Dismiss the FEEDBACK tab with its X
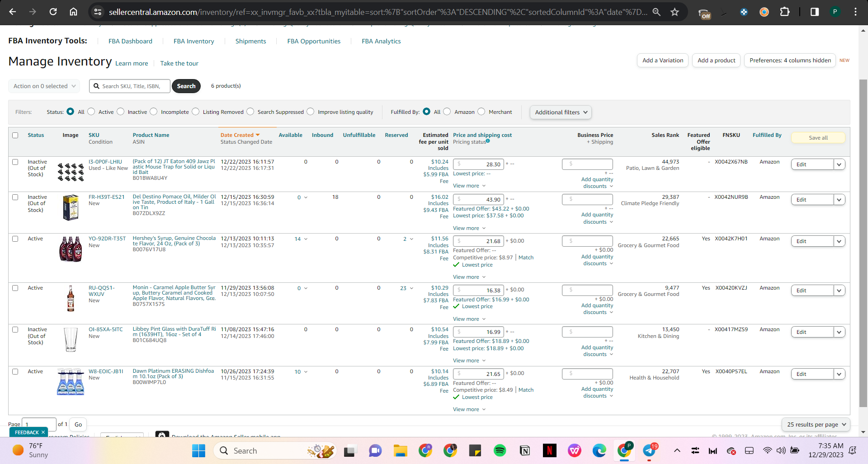Viewport: 868px width, 464px height. 43,432
